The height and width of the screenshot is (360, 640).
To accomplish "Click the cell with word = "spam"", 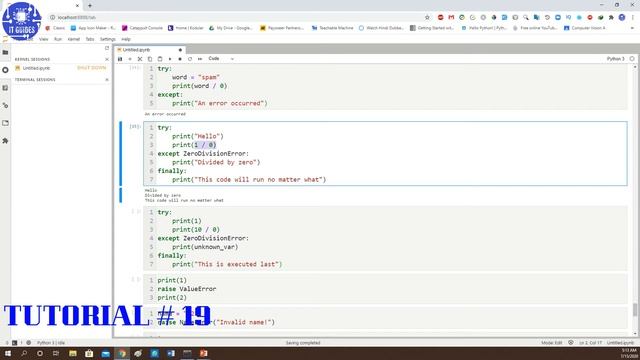I will click(x=385, y=86).
